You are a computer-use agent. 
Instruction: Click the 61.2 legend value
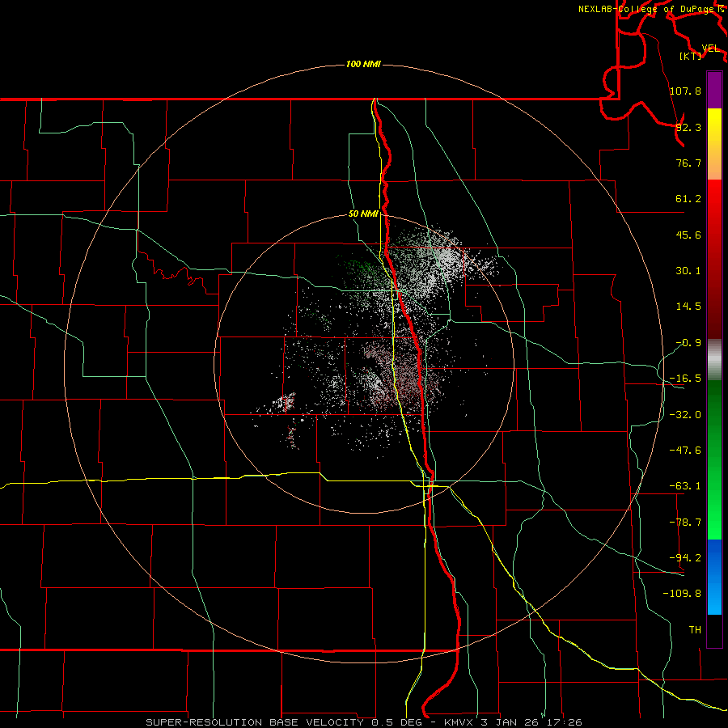(x=688, y=199)
